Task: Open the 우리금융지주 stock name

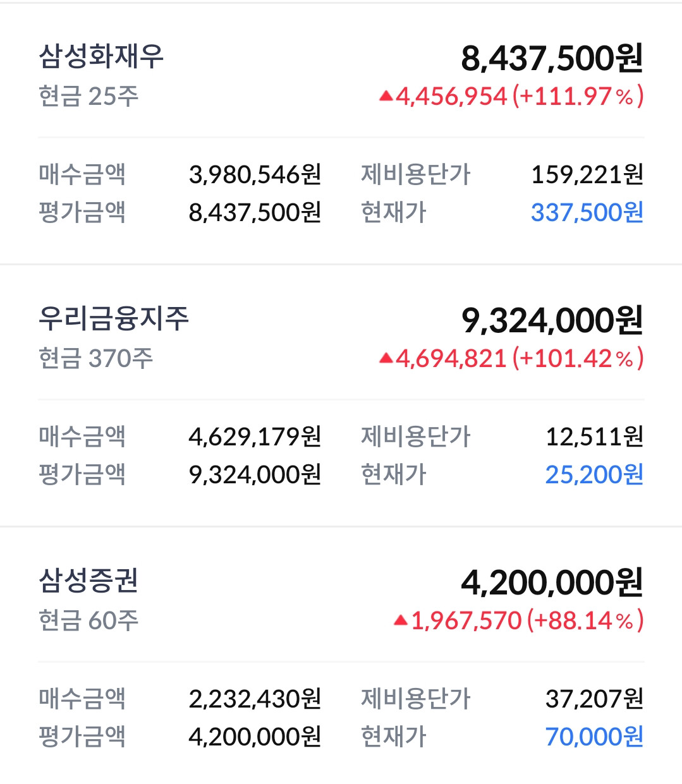Action: [114, 318]
